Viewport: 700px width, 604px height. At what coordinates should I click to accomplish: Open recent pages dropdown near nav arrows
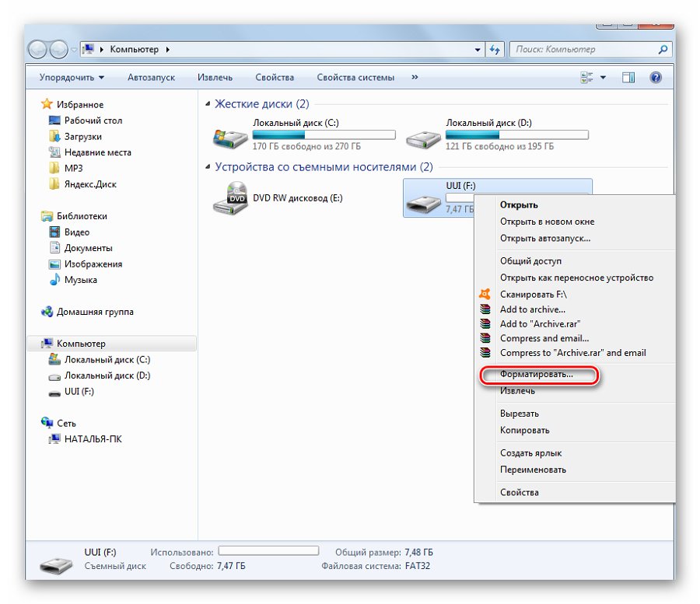74,50
